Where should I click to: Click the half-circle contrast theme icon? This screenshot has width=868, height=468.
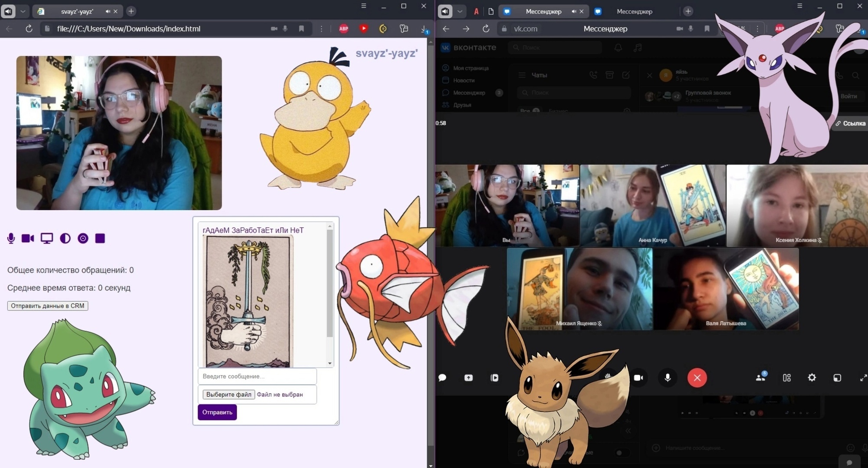pyautogui.click(x=65, y=238)
